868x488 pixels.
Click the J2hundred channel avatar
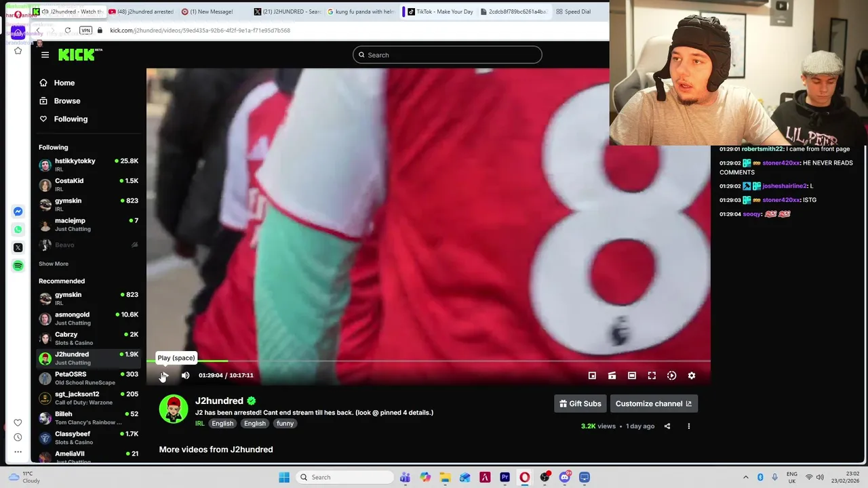pyautogui.click(x=174, y=409)
